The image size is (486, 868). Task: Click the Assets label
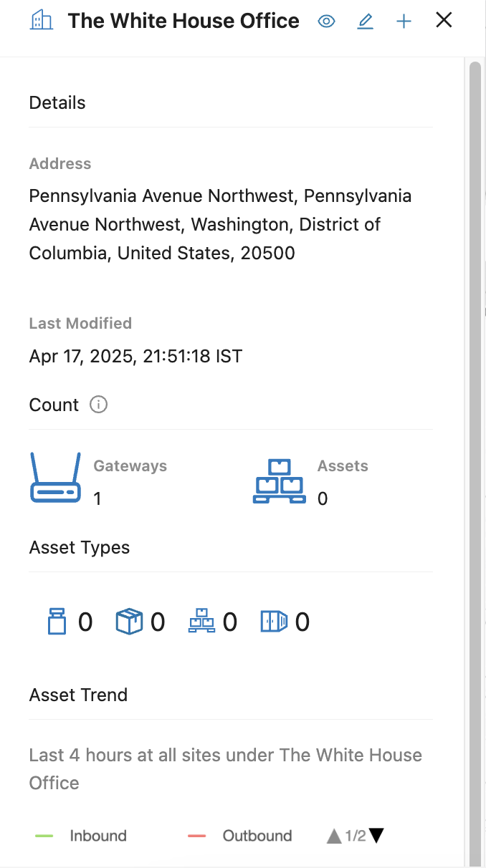pyautogui.click(x=343, y=466)
